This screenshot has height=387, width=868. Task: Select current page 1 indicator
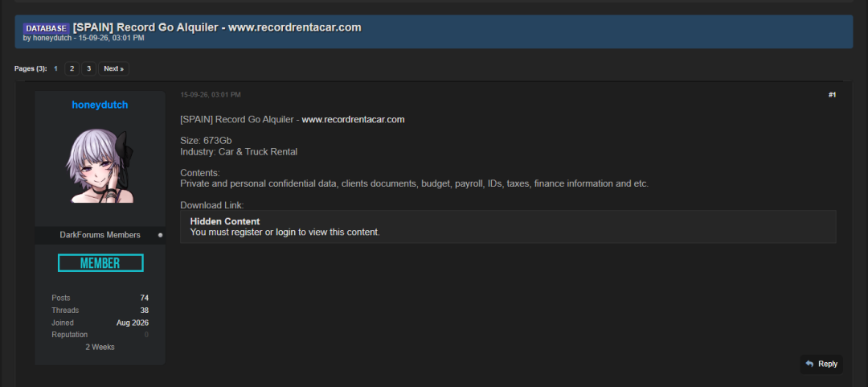(x=56, y=68)
